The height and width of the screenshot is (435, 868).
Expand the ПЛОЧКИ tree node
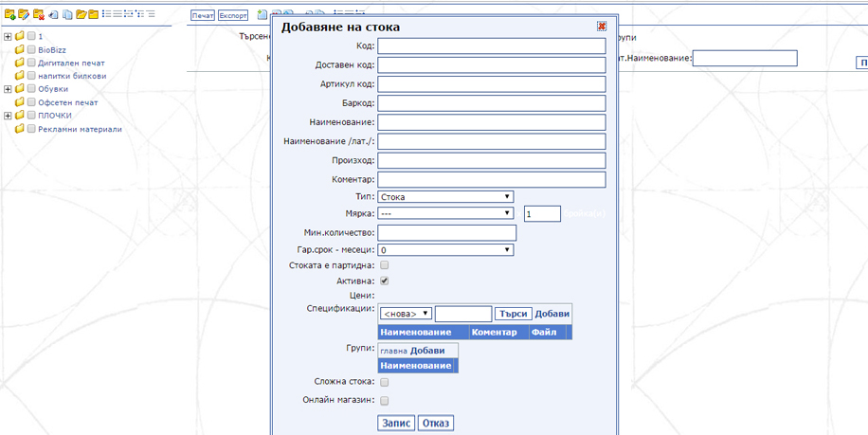(x=8, y=115)
